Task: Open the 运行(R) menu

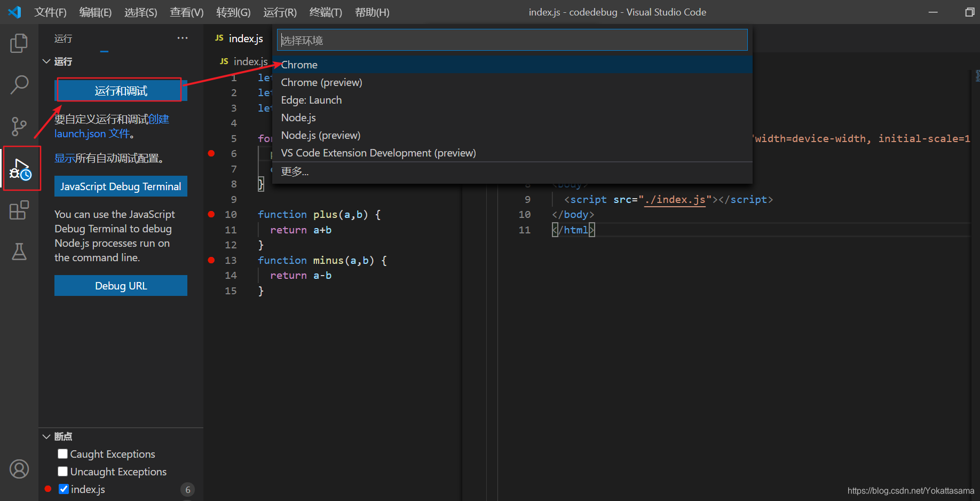Action: (x=280, y=12)
